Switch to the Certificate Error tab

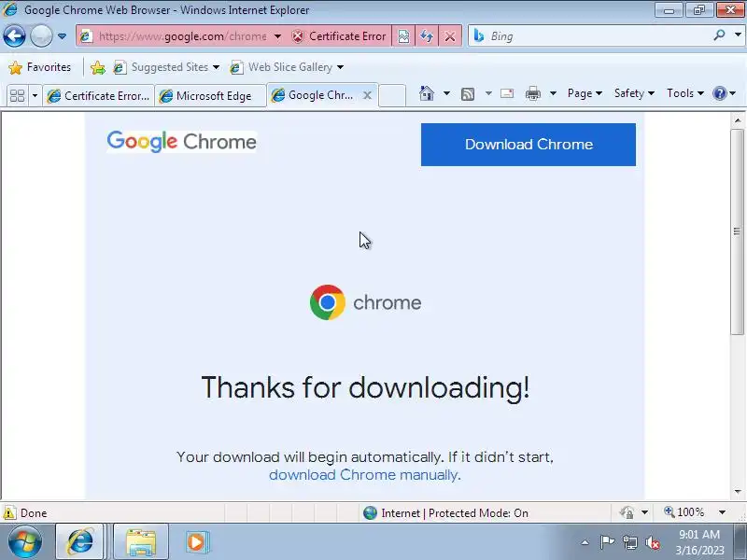point(98,96)
